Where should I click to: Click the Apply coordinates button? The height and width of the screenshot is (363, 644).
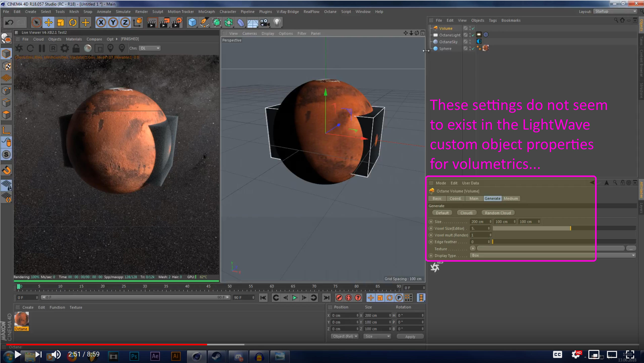click(x=410, y=336)
